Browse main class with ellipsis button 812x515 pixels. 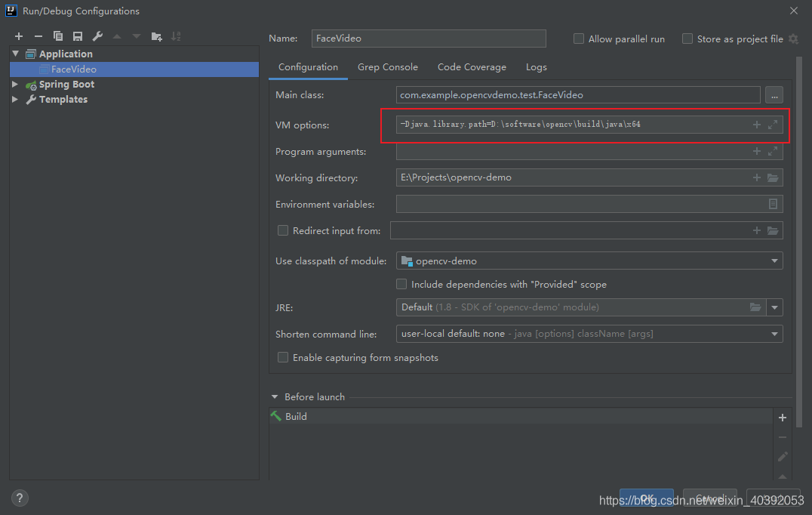tap(774, 95)
